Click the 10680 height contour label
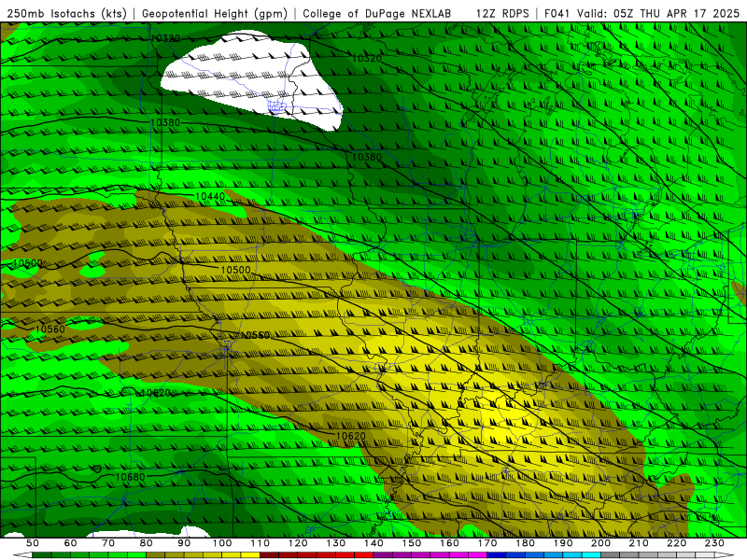The image size is (747, 560). (130, 477)
